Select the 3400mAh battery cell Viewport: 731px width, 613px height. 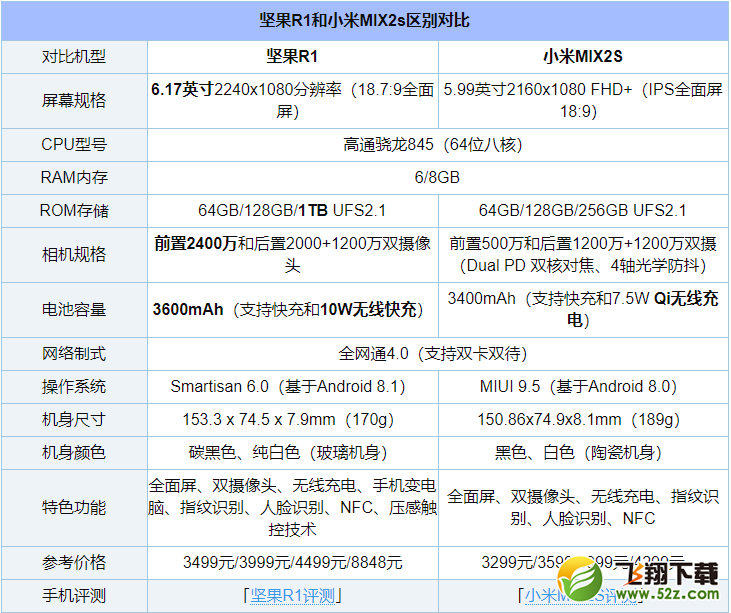(x=583, y=310)
